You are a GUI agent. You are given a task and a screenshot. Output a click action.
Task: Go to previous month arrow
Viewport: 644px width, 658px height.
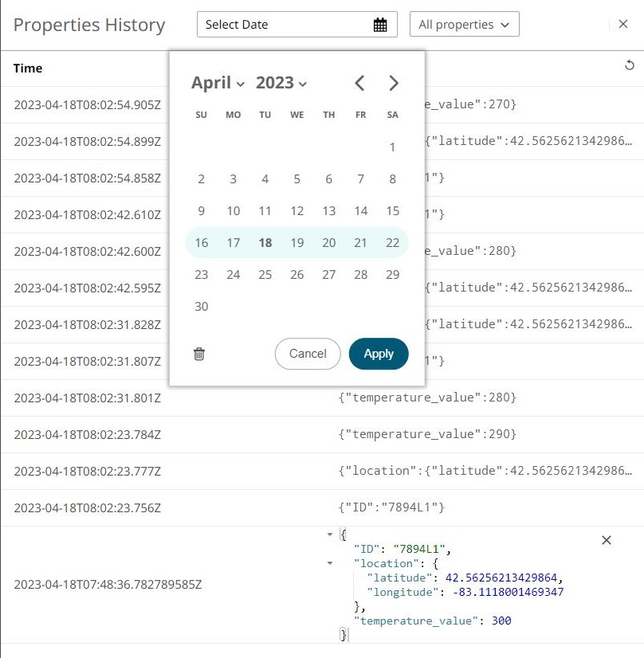[x=359, y=83]
